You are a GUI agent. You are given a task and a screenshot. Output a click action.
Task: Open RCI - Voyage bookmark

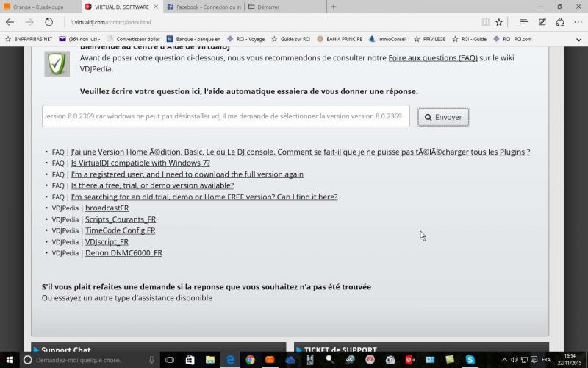point(245,39)
